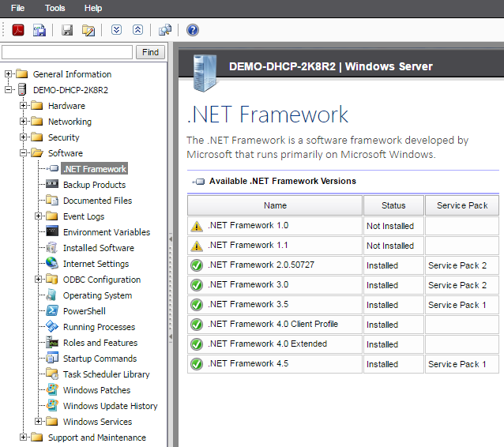Open the File menu

pos(17,8)
